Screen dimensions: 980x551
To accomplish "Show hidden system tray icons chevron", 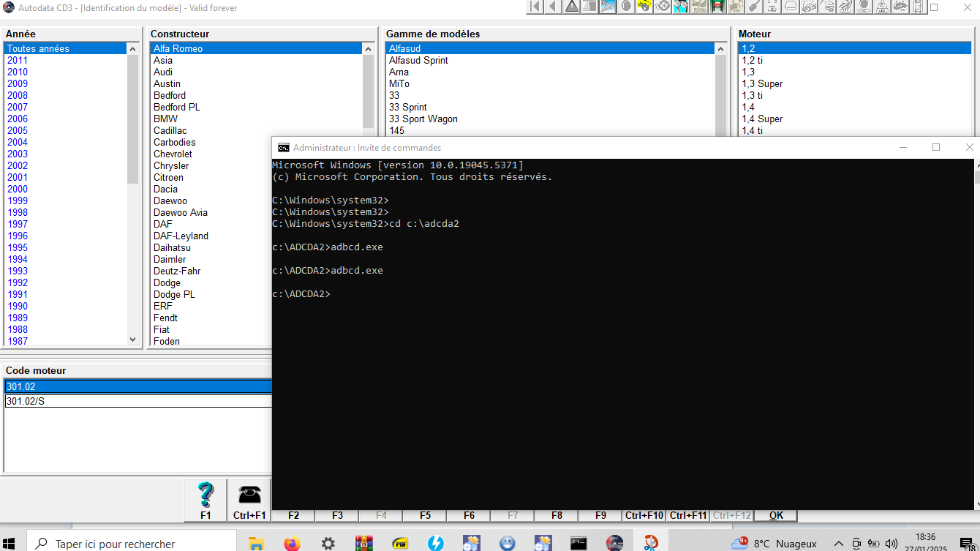I will pos(839,544).
